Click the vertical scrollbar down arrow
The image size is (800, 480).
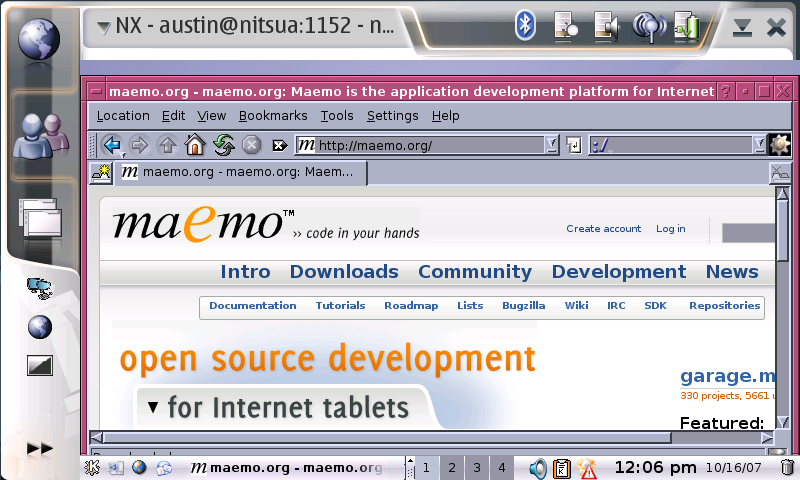pos(783,422)
